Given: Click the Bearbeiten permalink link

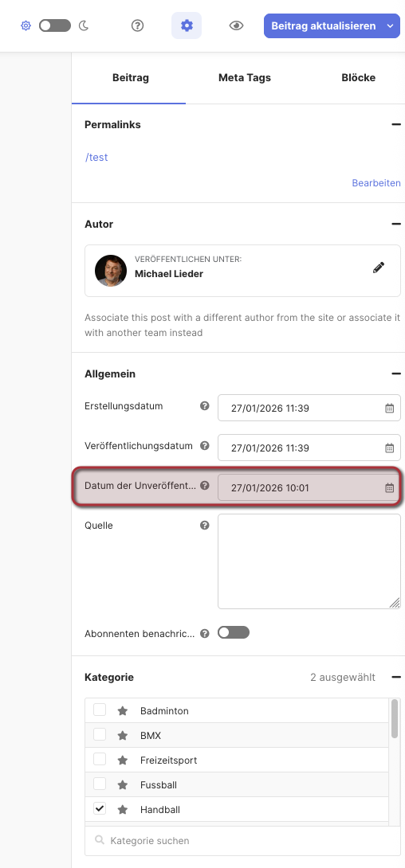Looking at the screenshot, I should pos(376,182).
